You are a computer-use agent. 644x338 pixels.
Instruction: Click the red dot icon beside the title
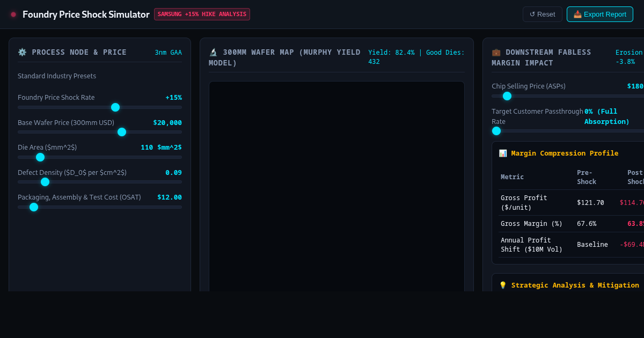click(x=13, y=14)
